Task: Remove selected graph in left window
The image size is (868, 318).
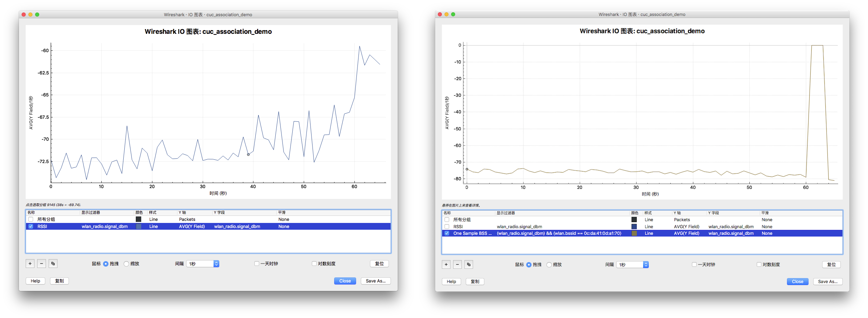Action: point(42,264)
